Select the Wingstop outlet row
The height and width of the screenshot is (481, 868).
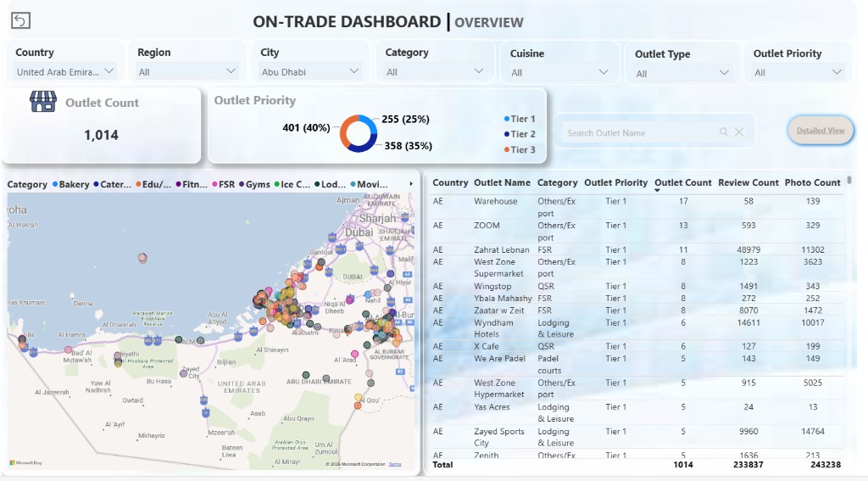637,286
